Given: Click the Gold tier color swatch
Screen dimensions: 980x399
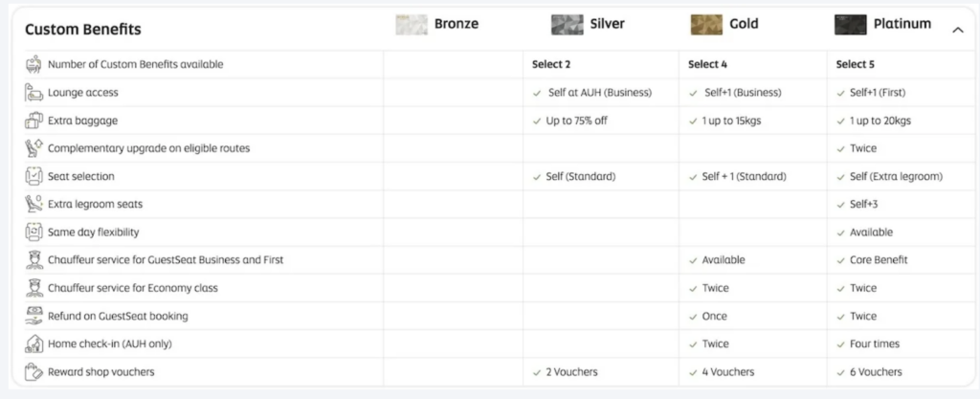Looking at the screenshot, I should tap(706, 25).
